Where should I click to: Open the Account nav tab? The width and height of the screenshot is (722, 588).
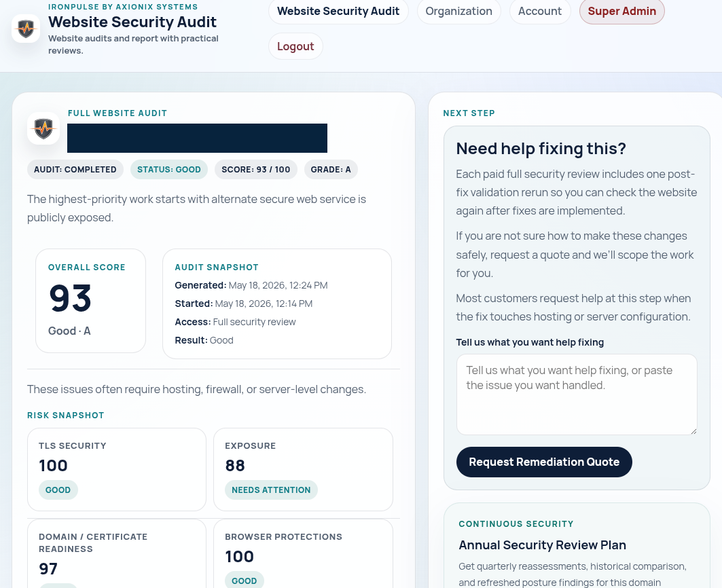click(540, 11)
